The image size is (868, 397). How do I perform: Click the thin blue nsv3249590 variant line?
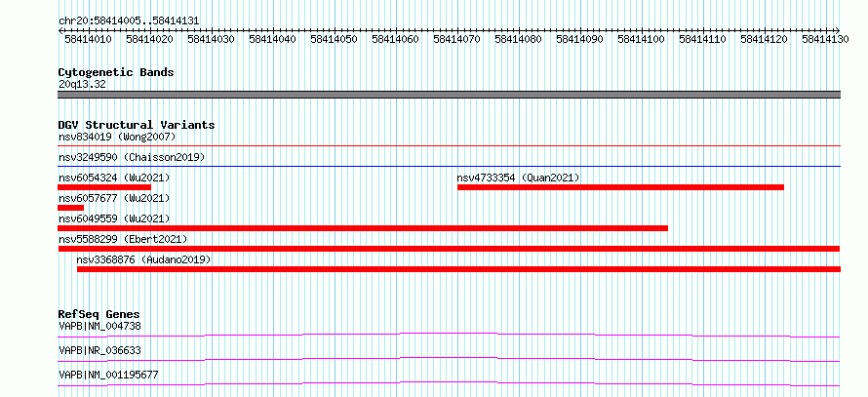click(449, 166)
